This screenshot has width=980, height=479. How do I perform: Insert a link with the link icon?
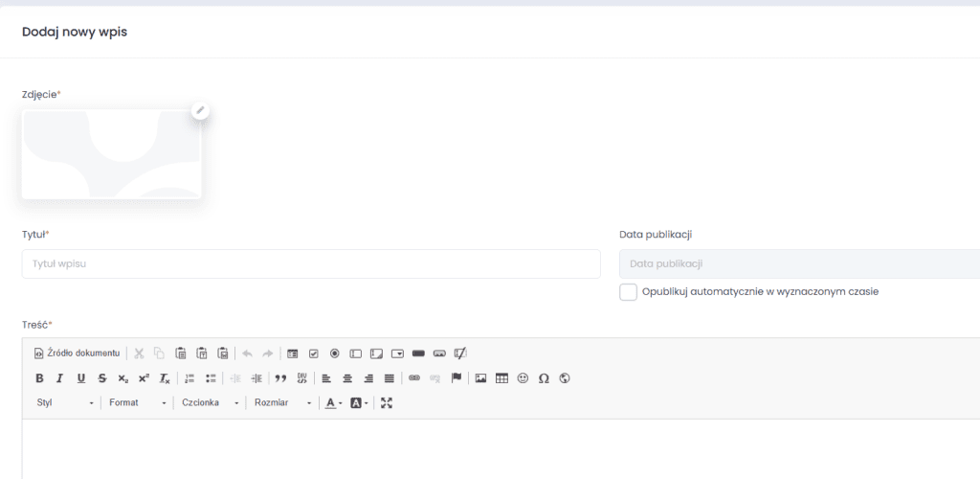(414, 378)
